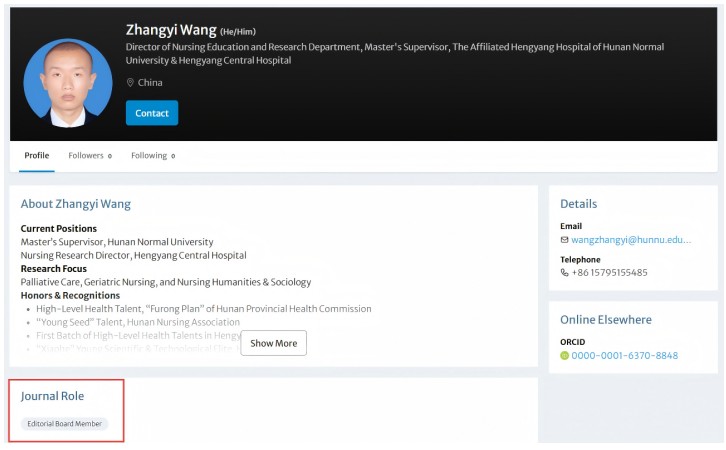
Task: Select the Editorial Board Member tag
Action: click(64, 424)
